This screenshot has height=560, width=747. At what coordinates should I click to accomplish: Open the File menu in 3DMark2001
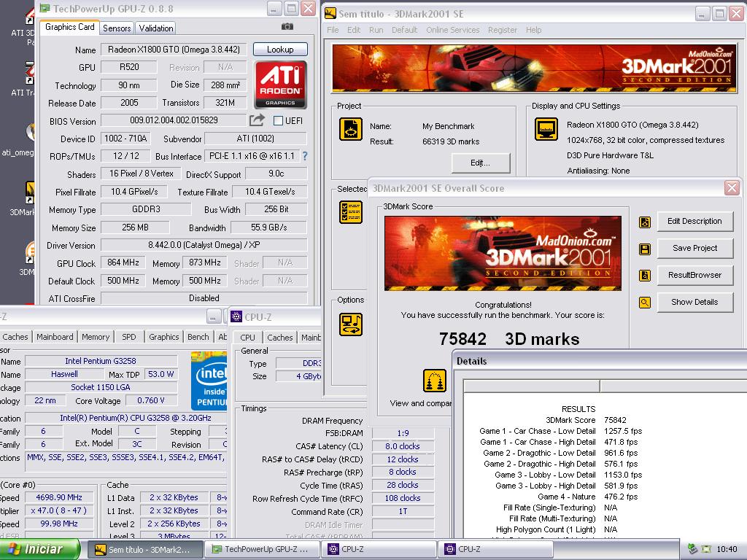[333, 30]
